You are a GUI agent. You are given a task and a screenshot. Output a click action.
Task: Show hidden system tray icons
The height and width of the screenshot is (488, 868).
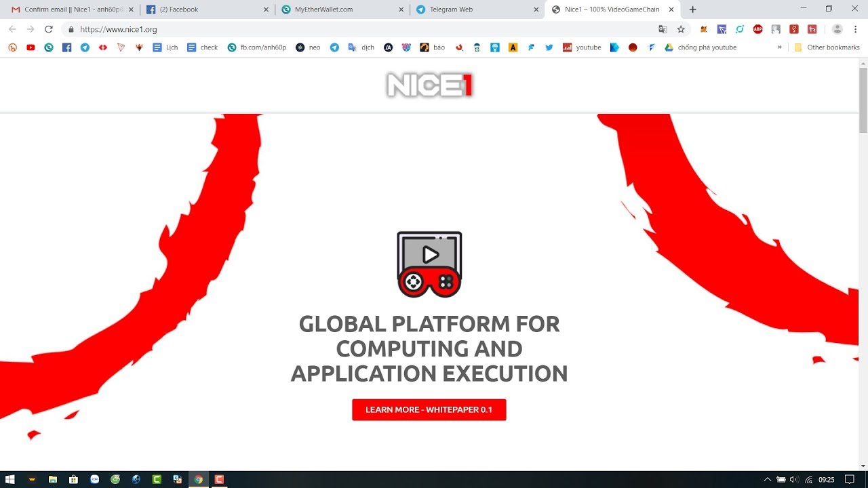(x=768, y=479)
